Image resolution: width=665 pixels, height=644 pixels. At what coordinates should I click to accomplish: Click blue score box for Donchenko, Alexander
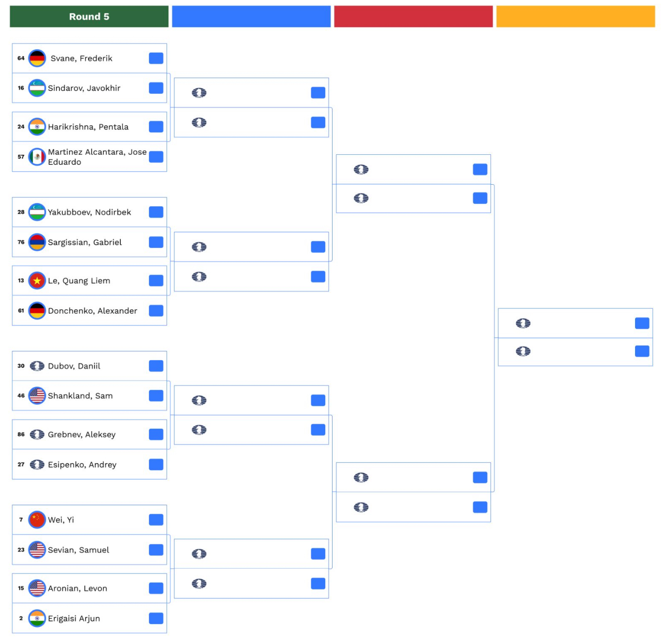[x=156, y=311]
